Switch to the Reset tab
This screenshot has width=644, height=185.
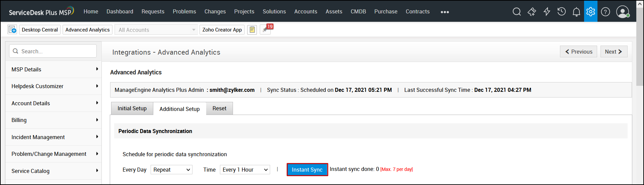pyautogui.click(x=219, y=108)
